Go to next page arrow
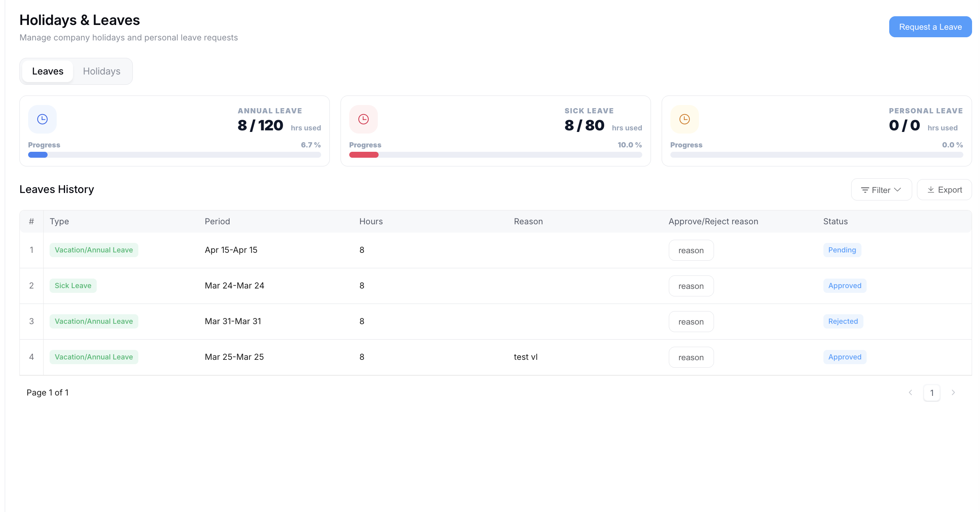Viewport: 980px width, 512px height. [x=953, y=393]
